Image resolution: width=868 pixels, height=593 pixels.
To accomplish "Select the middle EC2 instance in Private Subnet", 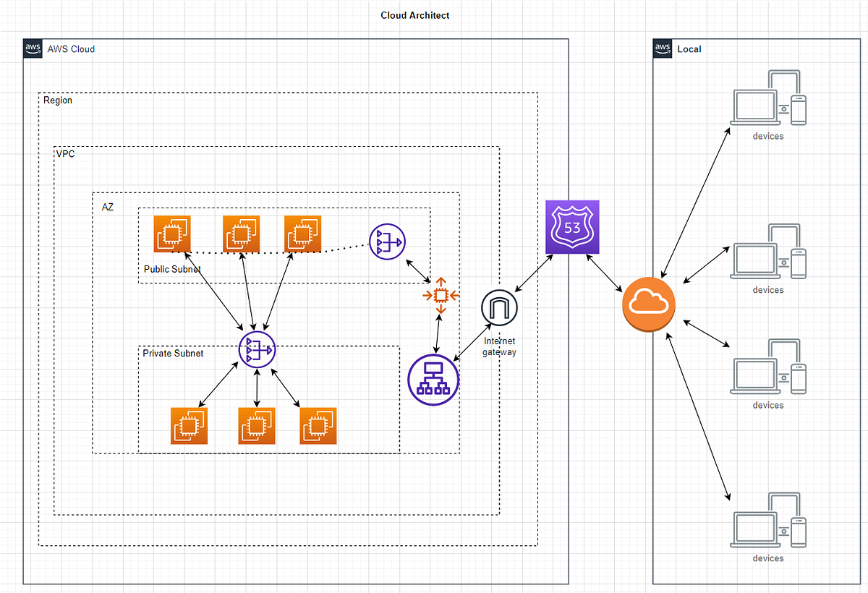I will (257, 426).
